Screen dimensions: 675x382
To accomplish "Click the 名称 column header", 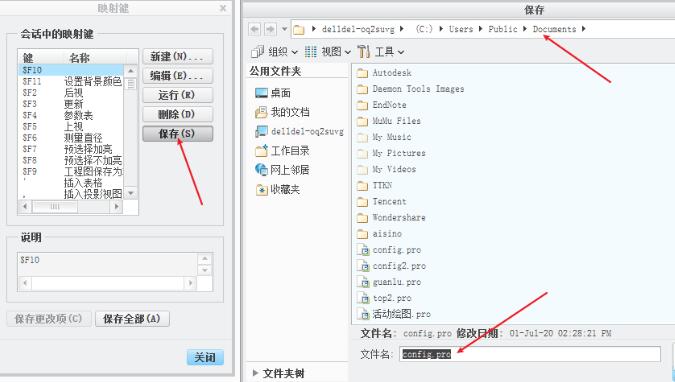I will 80,57.
